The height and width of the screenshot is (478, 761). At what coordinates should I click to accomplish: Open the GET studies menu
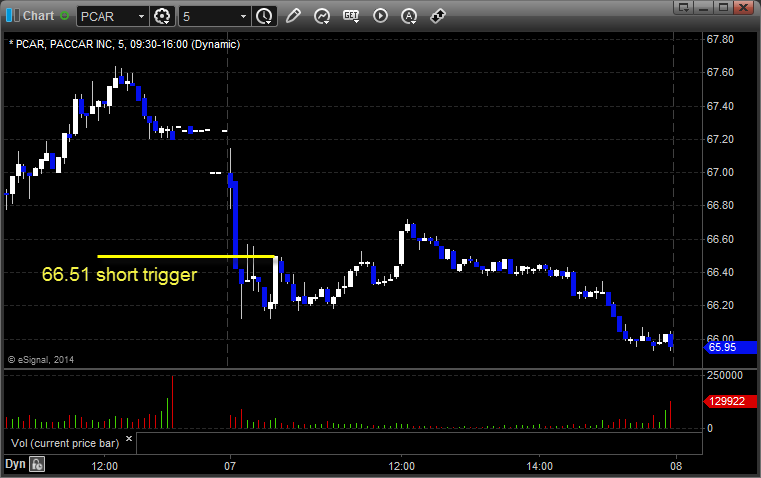click(351, 16)
